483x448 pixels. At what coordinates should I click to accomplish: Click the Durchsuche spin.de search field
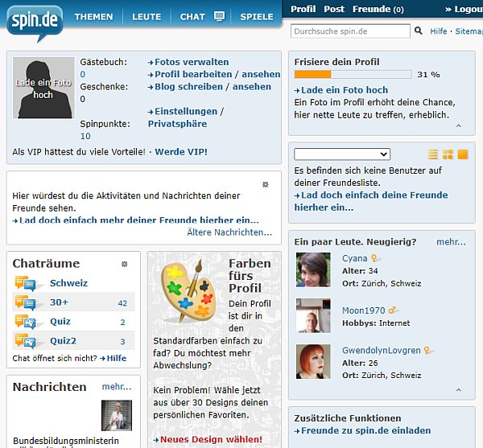click(350, 31)
